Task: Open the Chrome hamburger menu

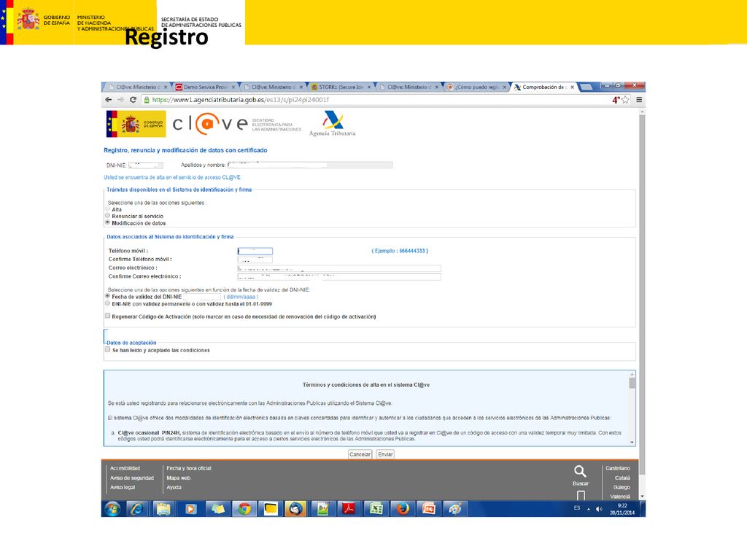Action: pos(639,100)
